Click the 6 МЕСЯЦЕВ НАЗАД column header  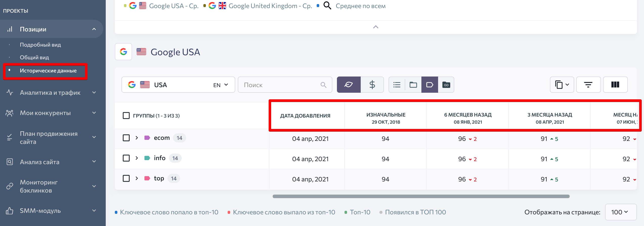tap(468, 118)
